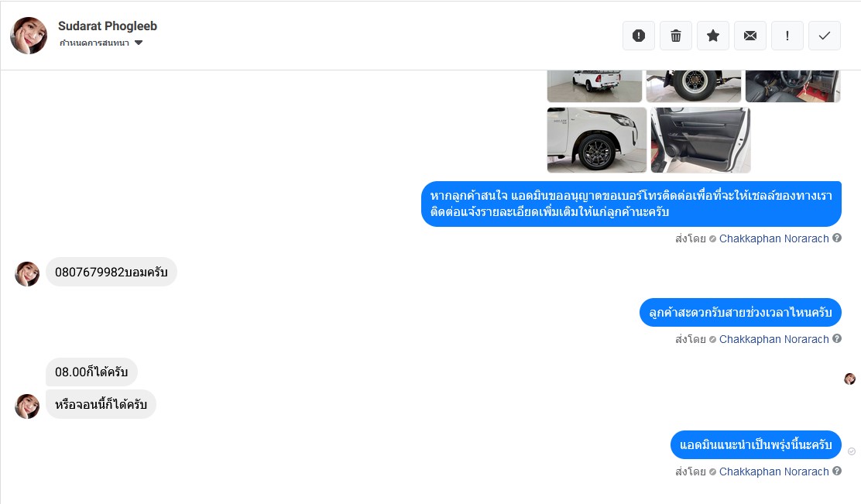Mark conversation as unread via envelope icon
The image size is (861, 504).
click(x=750, y=36)
